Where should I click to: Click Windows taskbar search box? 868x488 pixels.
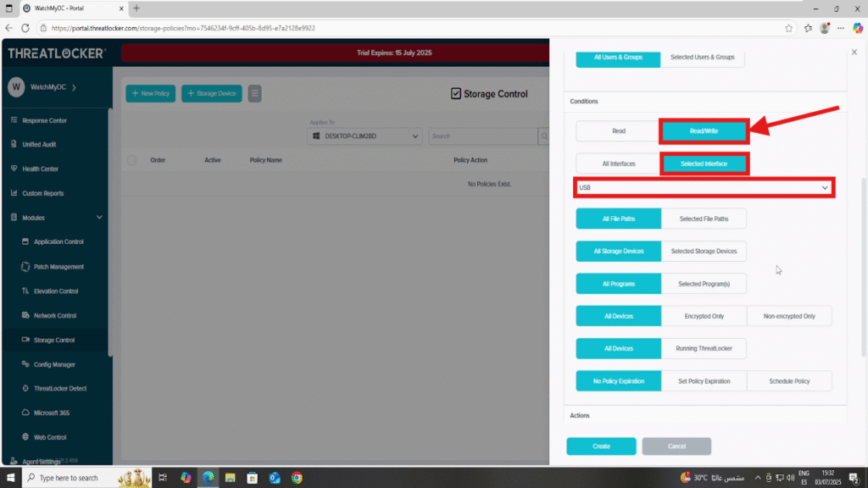(x=86, y=478)
